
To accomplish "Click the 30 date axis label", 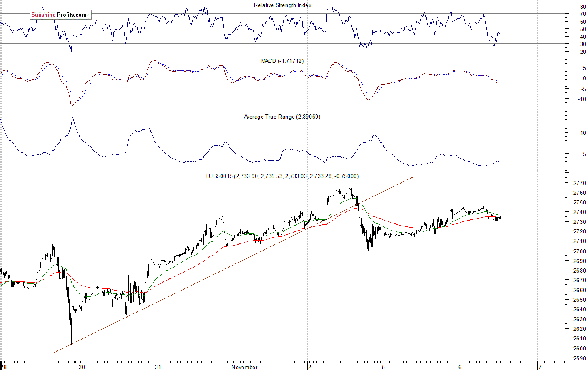I will tap(82, 367).
